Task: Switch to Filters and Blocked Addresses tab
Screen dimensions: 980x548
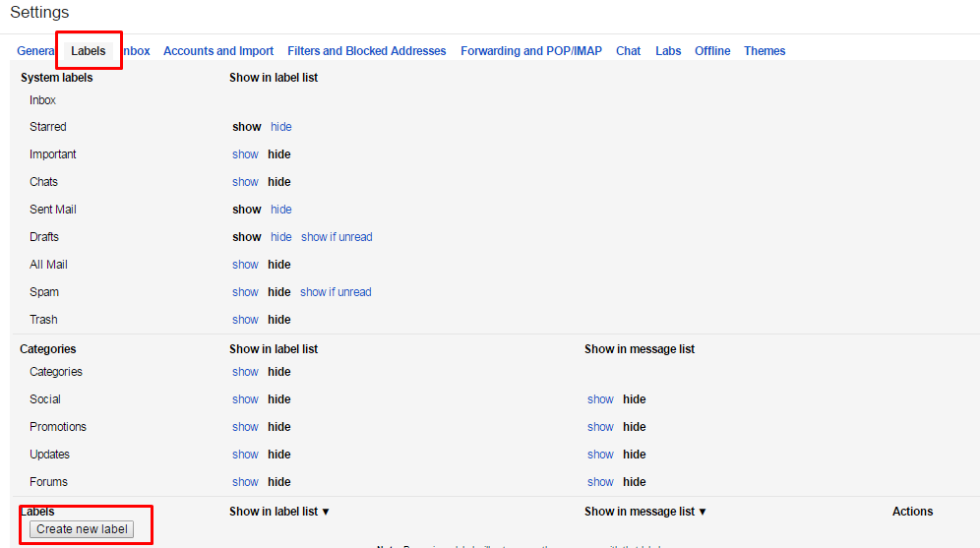Action: (366, 51)
